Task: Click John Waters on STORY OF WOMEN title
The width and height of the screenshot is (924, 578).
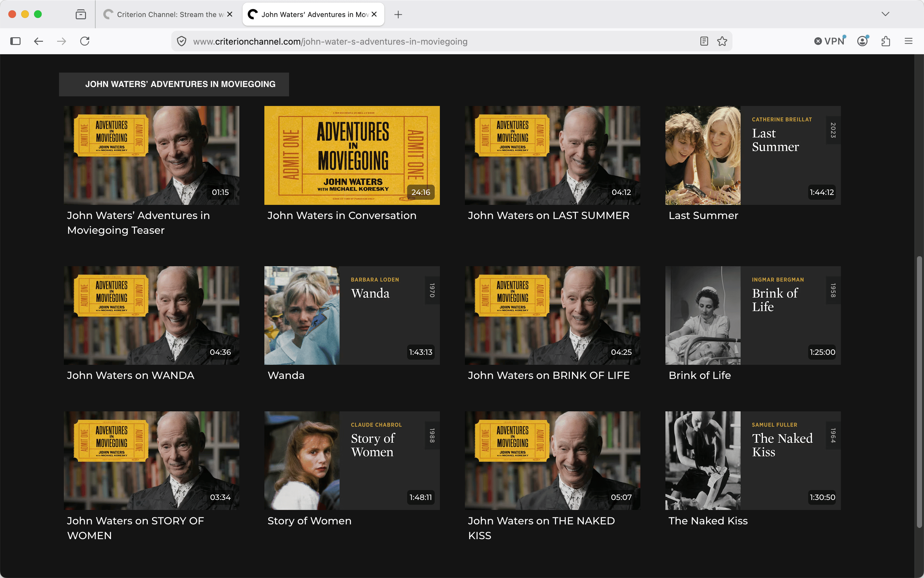Action: 135,528
